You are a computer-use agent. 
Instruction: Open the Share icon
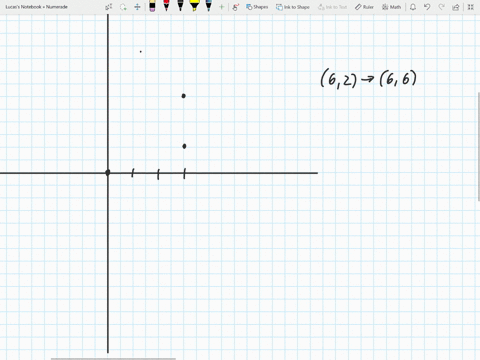pyautogui.click(x=456, y=7)
